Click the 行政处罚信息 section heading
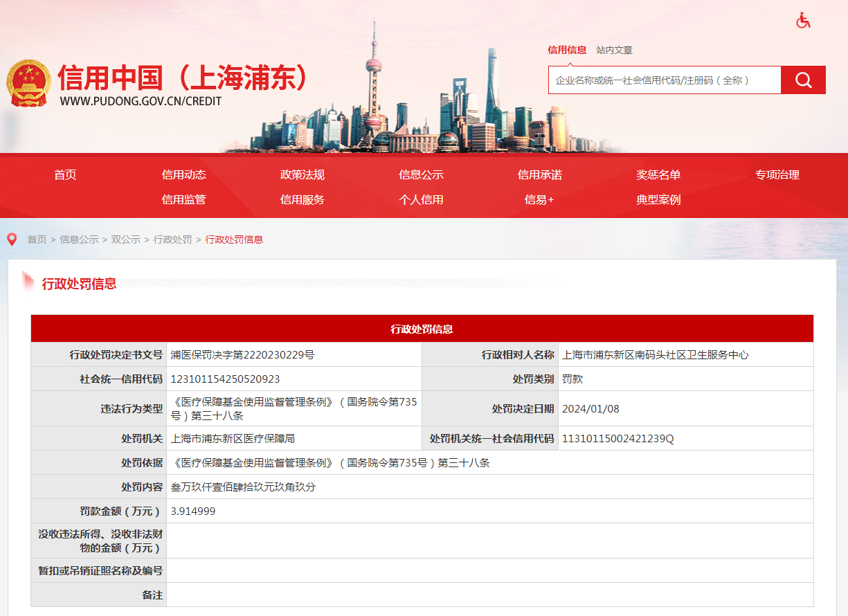Screen dimensions: 848x616 click(x=79, y=284)
